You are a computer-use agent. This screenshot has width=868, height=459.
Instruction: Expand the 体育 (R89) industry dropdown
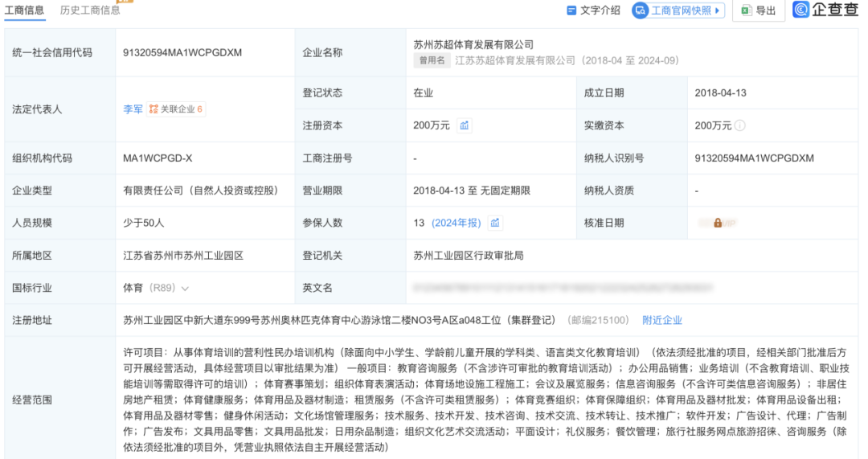click(x=185, y=288)
